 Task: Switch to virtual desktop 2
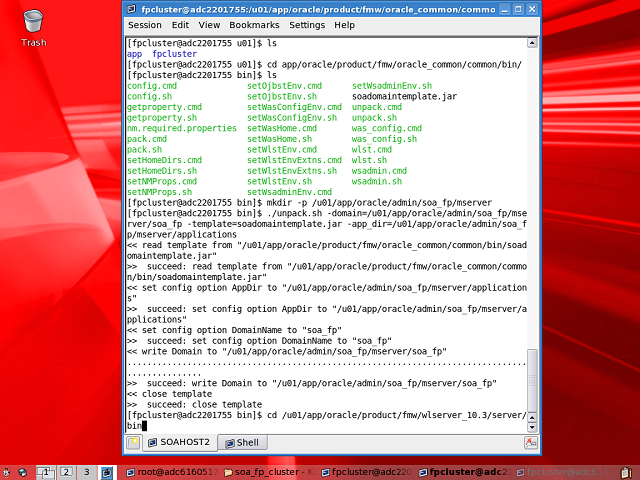(x=67, y=473)
